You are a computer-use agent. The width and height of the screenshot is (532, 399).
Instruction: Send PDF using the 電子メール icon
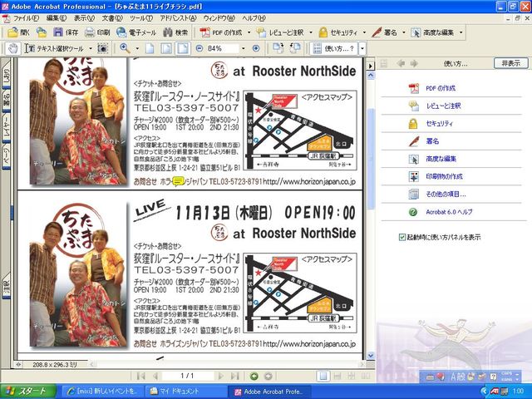[x=136, y=32]
